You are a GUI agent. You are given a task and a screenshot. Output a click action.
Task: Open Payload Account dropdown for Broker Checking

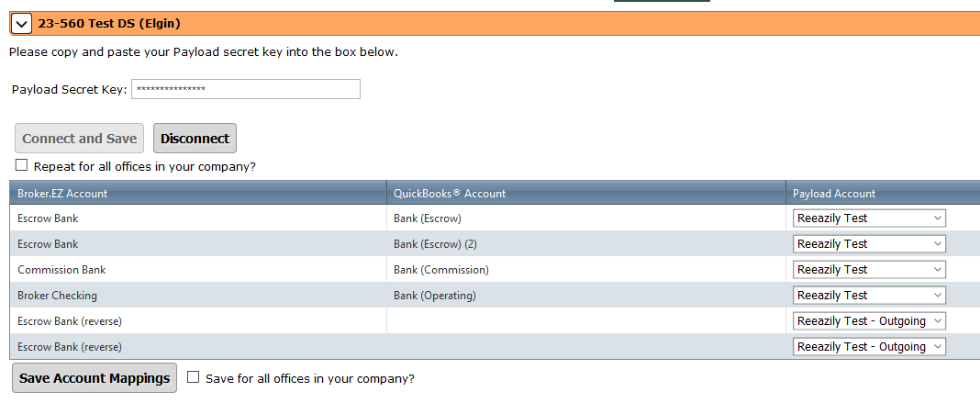[x=869, y=296]
